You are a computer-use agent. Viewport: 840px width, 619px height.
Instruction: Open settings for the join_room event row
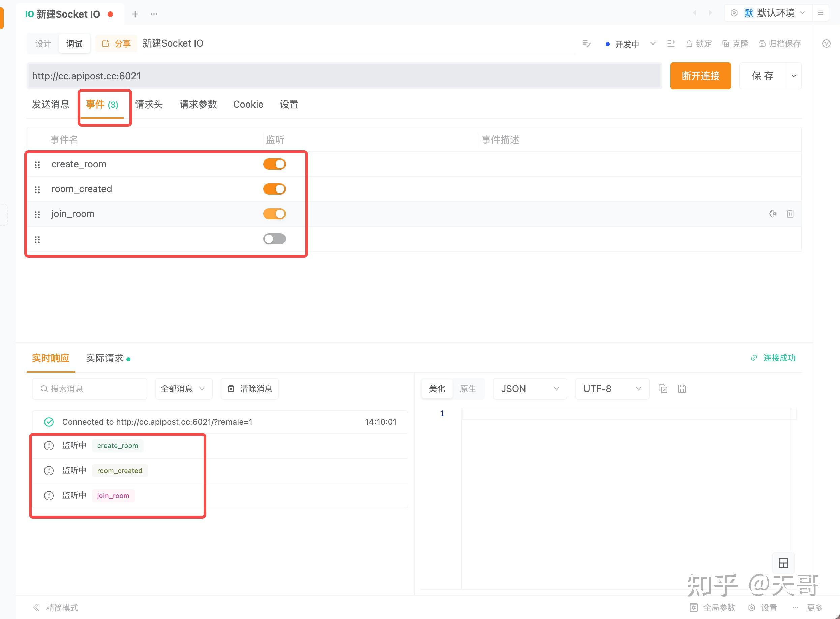tap(773, 213)
